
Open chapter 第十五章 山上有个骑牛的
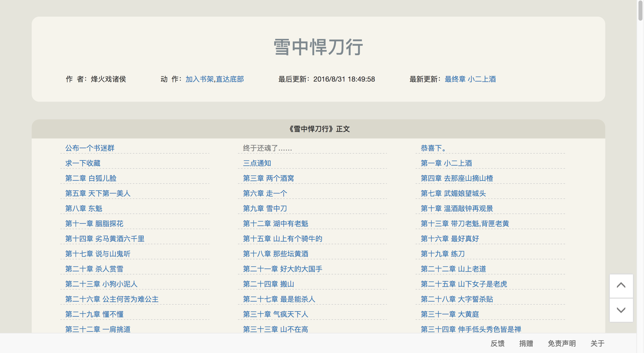[283, 239]
